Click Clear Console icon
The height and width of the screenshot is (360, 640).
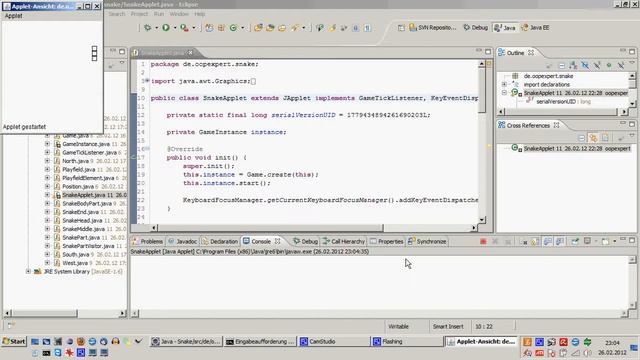coord(525,242)
